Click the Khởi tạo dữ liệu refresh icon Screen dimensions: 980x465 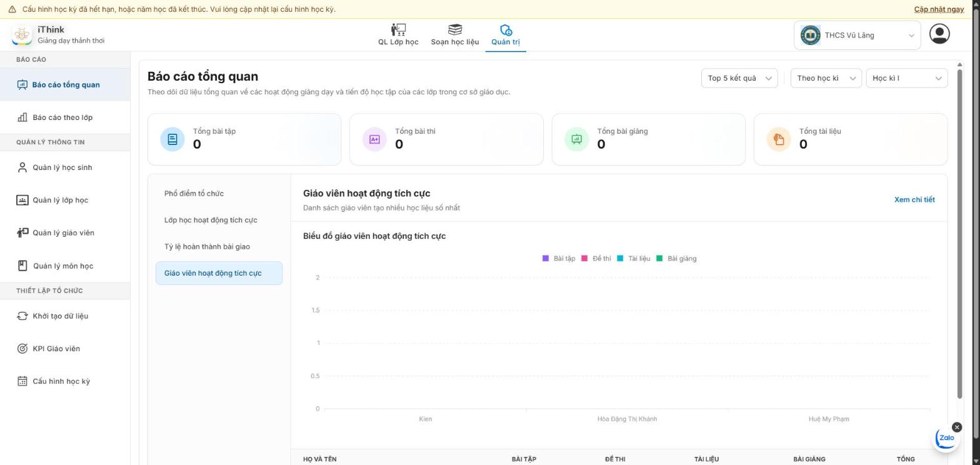coord(22,316)
